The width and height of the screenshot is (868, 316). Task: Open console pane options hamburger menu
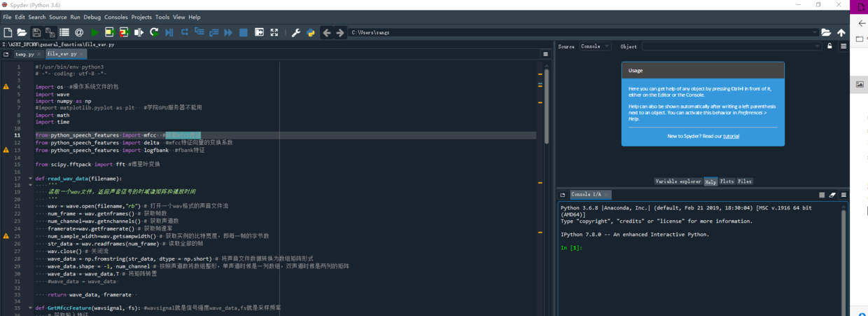[x=843, y=195]
